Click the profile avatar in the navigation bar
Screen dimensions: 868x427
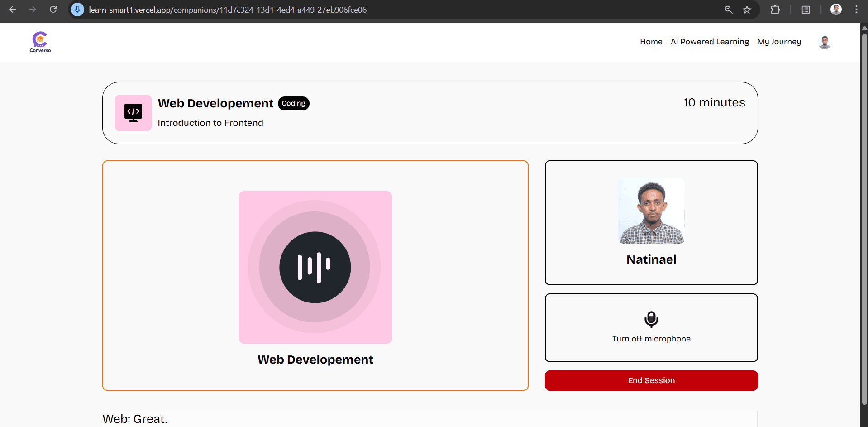[824, 42]
